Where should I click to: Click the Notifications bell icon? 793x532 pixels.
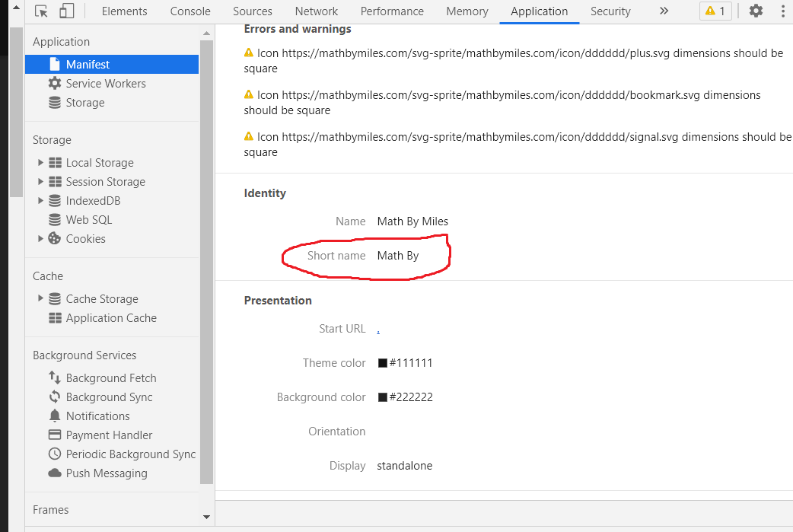coord(55,416)
